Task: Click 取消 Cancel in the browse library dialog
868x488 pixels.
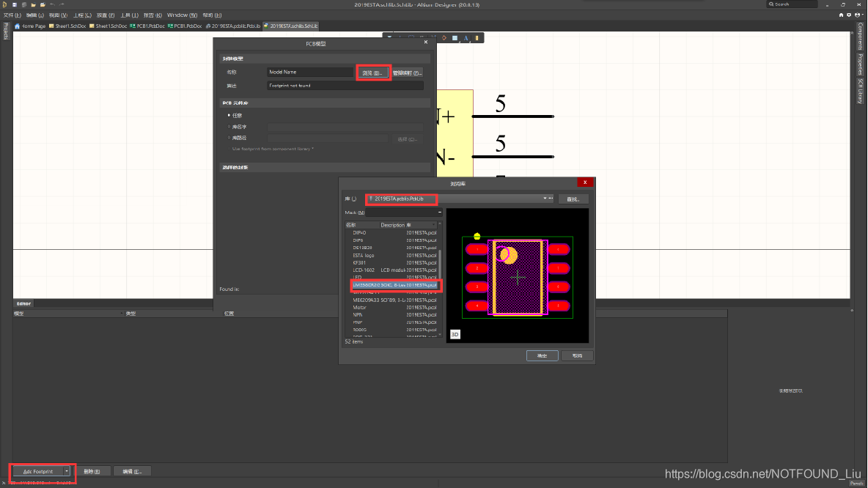Action: (577, 356)
